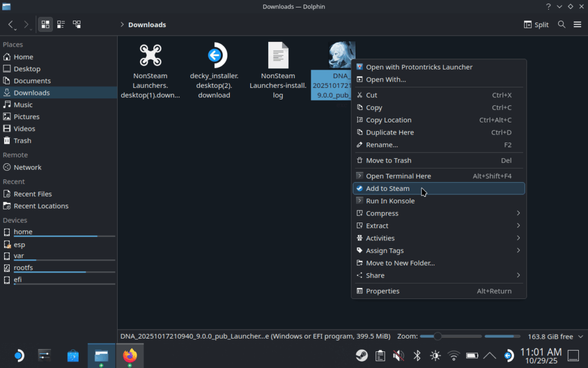Launch Firefox from the taskbar
Screen dimensions: 588x368
pyautogui.click(x=130, y=355)
